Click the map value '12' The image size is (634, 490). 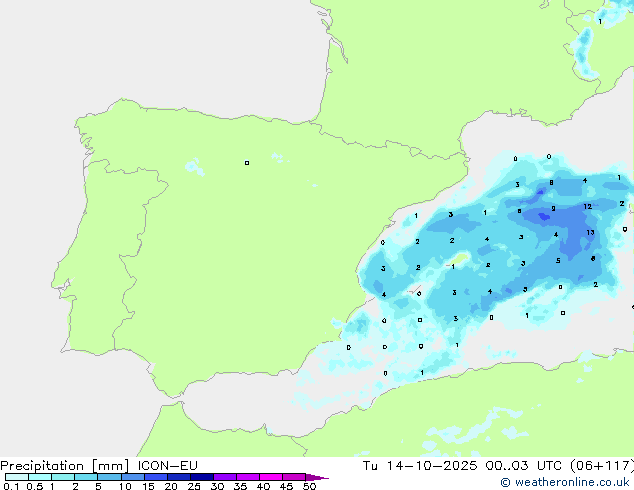(x=588, y=207)
